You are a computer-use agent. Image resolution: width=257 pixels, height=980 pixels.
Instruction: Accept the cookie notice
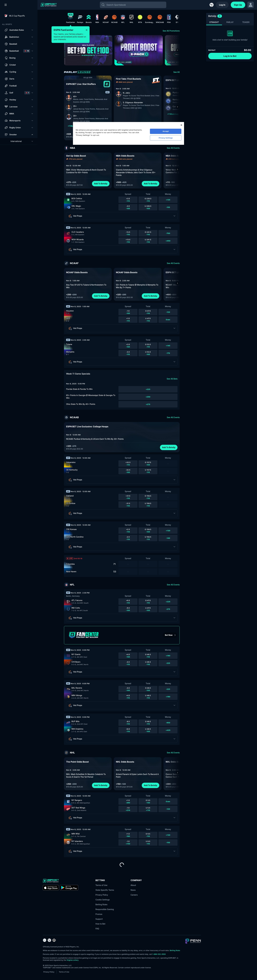tap(166, 131)
